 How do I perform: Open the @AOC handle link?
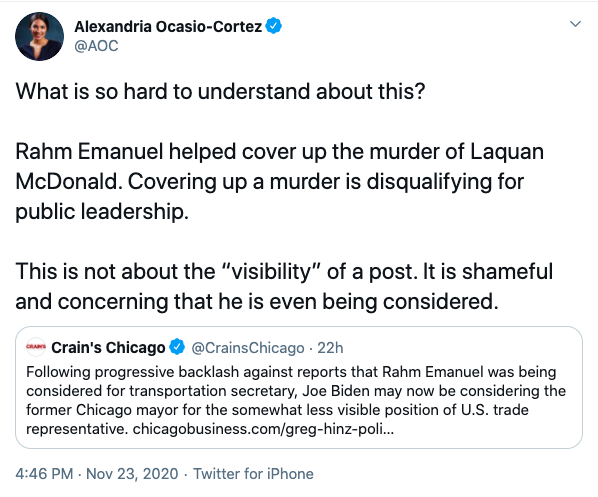point(96,46)
